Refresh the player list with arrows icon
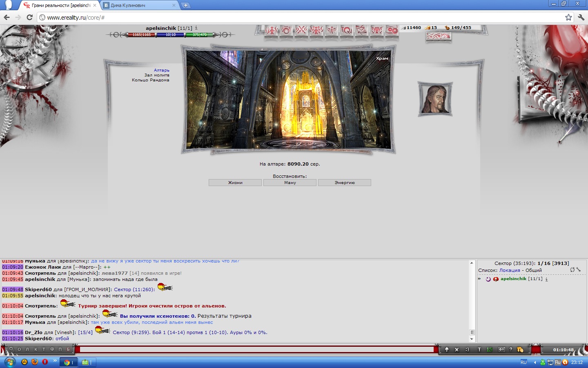 [572, 270]
